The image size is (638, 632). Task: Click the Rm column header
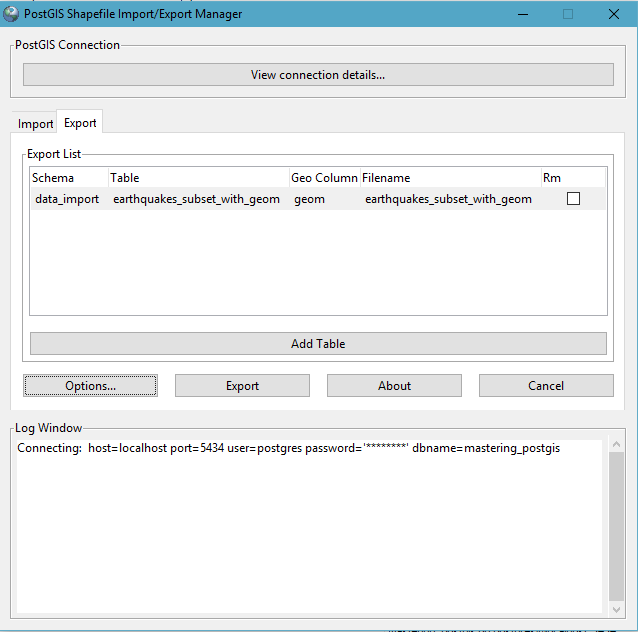tap(573, 178)
